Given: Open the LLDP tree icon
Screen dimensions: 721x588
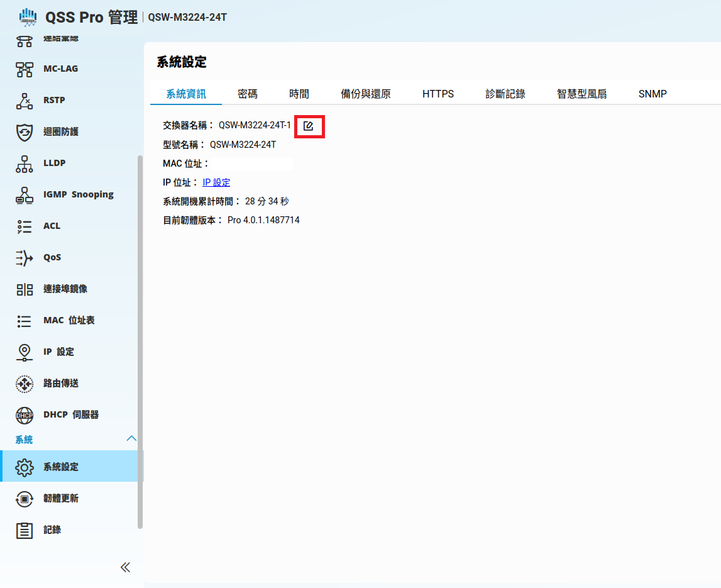Looking at the screenshot, I should 25,164.
